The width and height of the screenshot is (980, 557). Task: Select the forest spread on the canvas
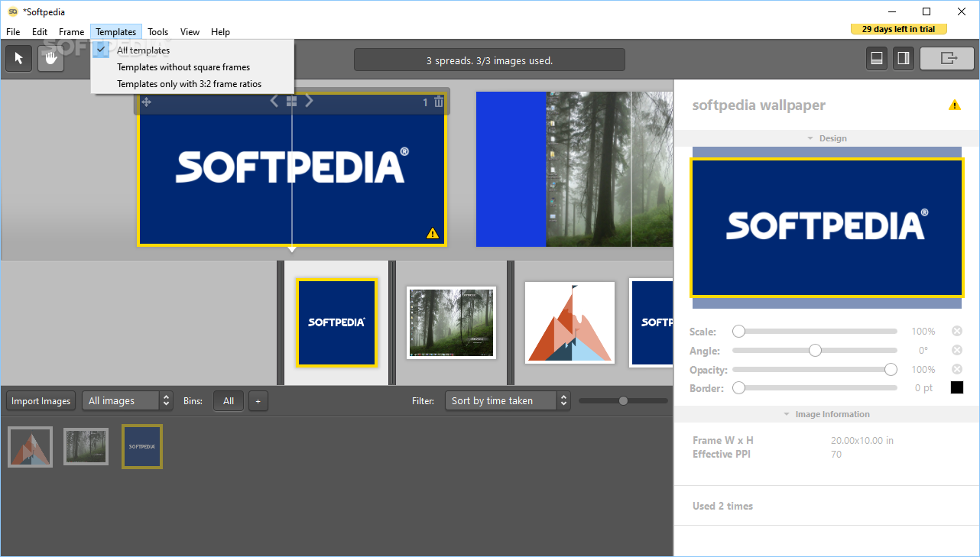point(575,170)
